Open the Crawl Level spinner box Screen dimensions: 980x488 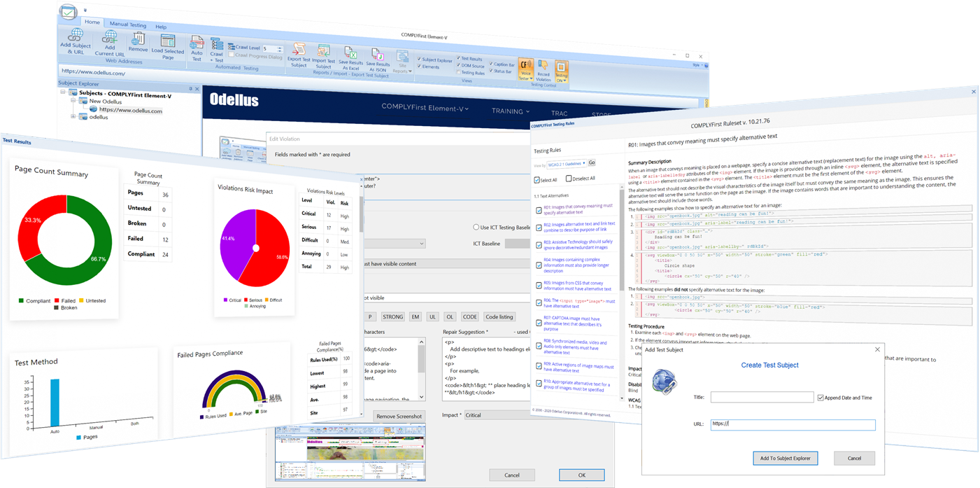pos(272,48)
